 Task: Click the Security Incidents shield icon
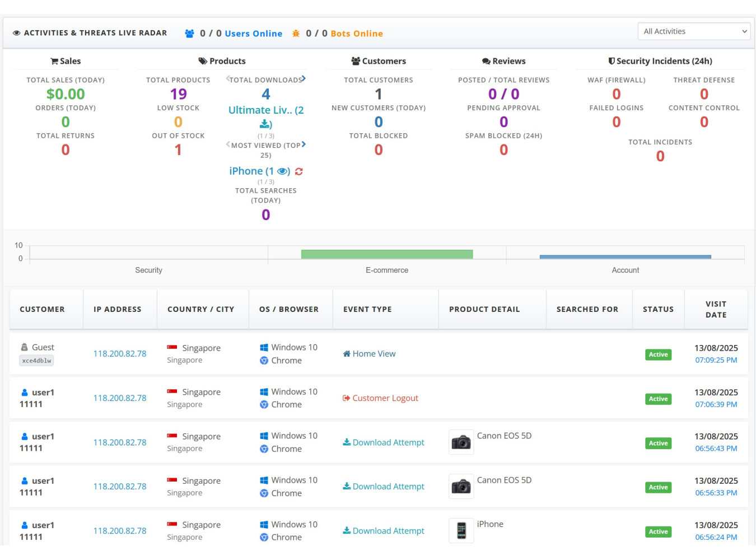612,61
